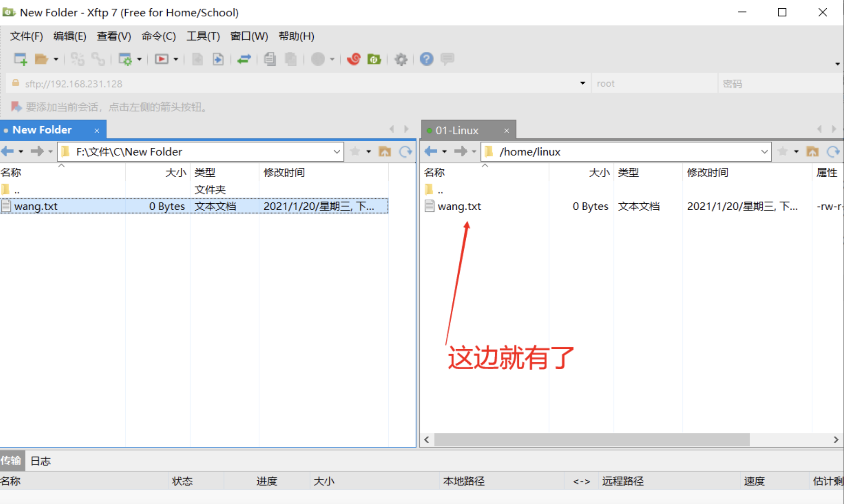
Task: Click the play-screen toolbar icon
Action: pyautogui.click(x=162, y=59)
